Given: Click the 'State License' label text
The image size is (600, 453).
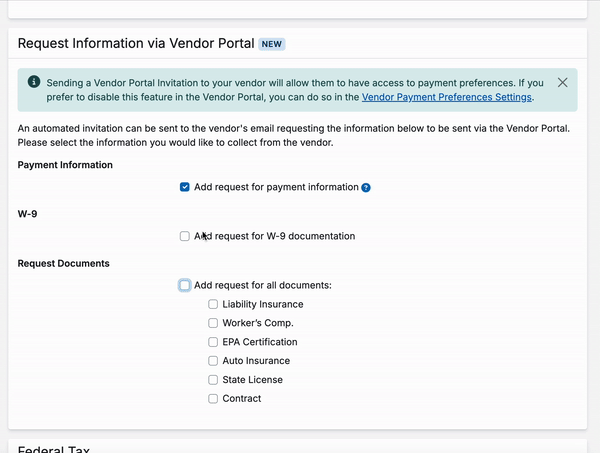Looking at the screenshot, I should (253, 380).
